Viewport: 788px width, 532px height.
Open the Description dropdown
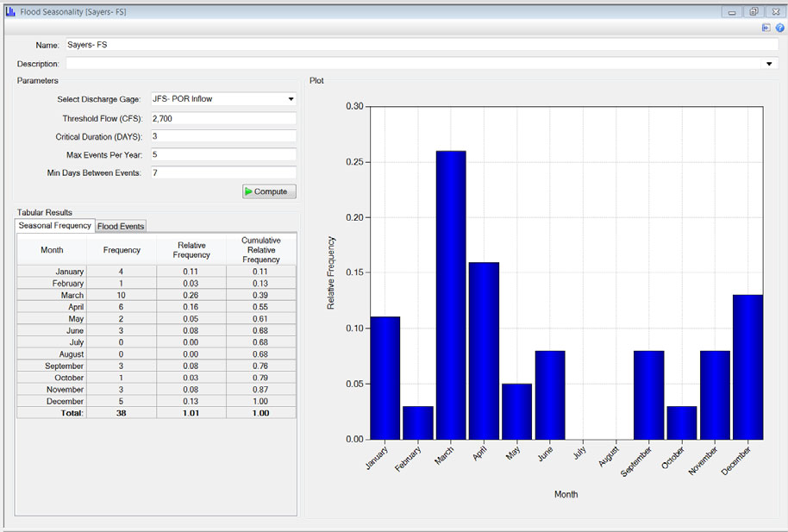[x=769, y=62]
